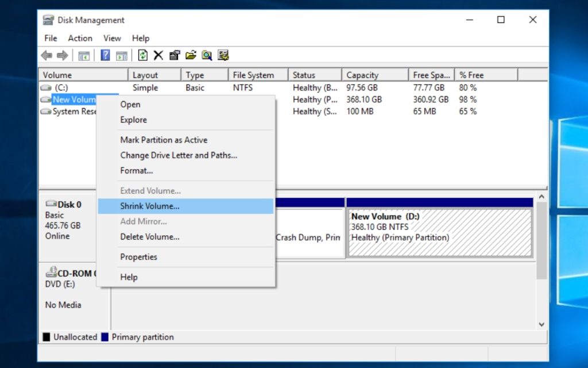The height and width of the screenshot is (368, 588).
Task: Choose Delete Volume... in context menu
Action: tap(186, 237)
